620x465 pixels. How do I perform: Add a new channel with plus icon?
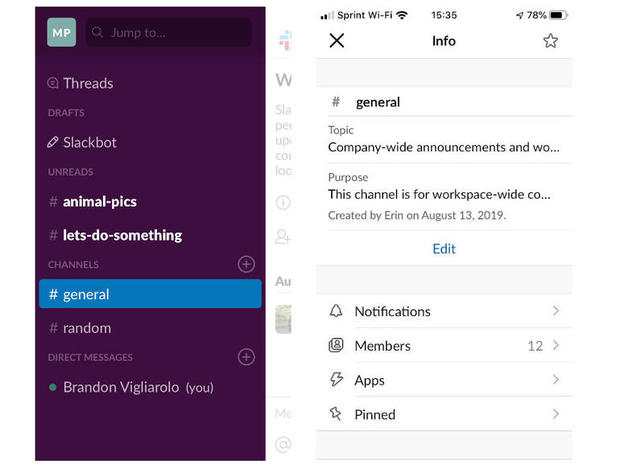(x=246, y=264)
